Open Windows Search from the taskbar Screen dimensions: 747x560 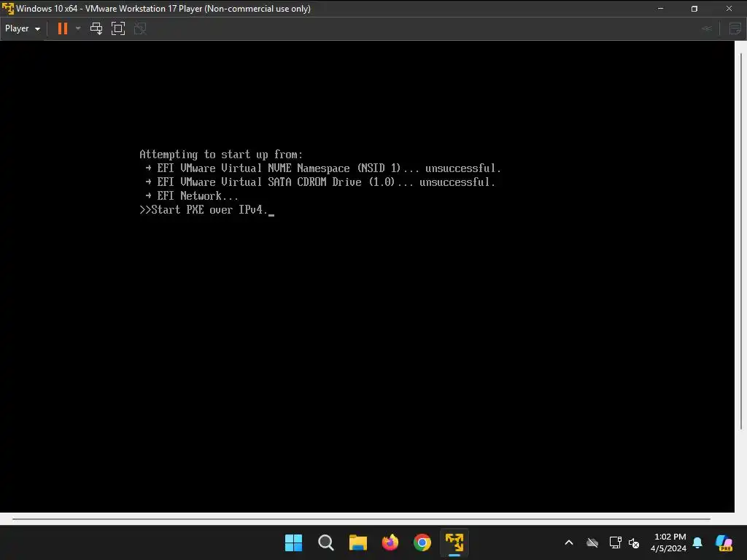click(326, 542)
